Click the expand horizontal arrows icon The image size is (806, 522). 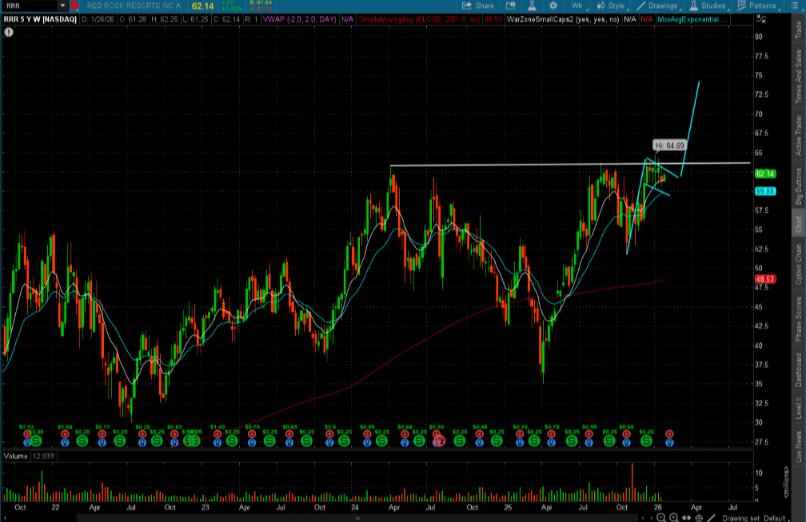tap(686, 517)
